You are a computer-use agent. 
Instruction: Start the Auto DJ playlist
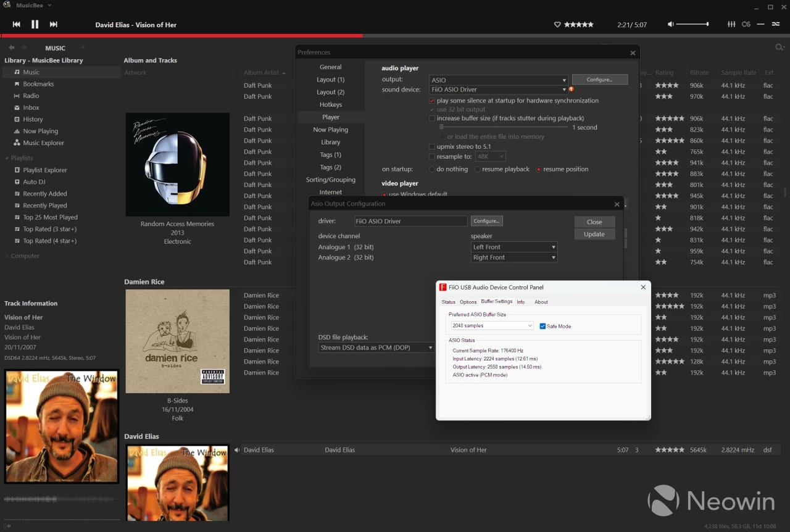coord(34,182)
